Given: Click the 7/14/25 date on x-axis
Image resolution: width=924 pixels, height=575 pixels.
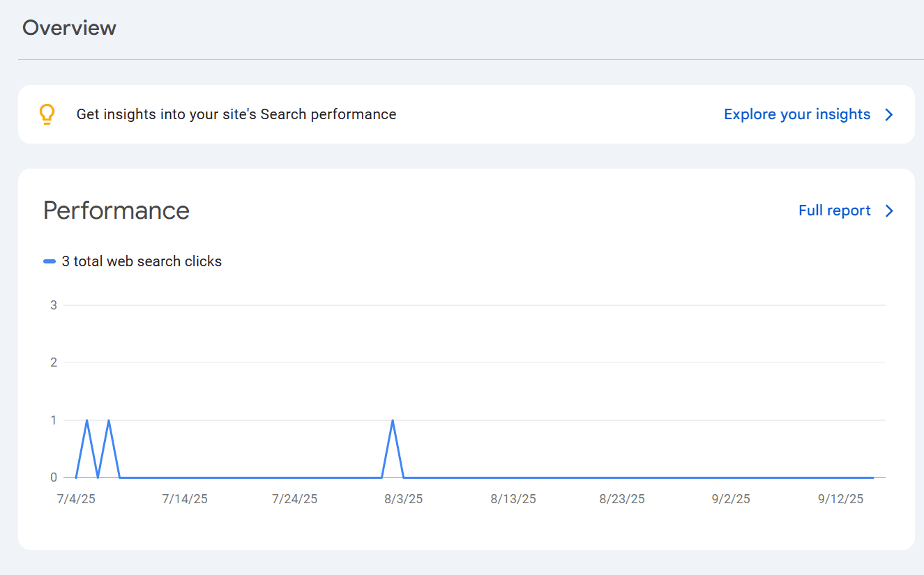Looking at the screenshot, I should click(x=185, y=499).
